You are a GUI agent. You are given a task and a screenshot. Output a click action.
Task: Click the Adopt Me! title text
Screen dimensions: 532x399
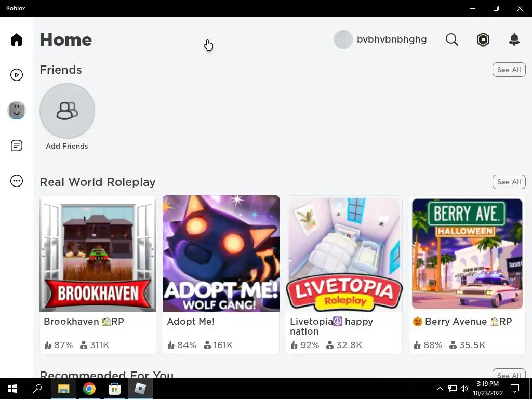[191, 321]
